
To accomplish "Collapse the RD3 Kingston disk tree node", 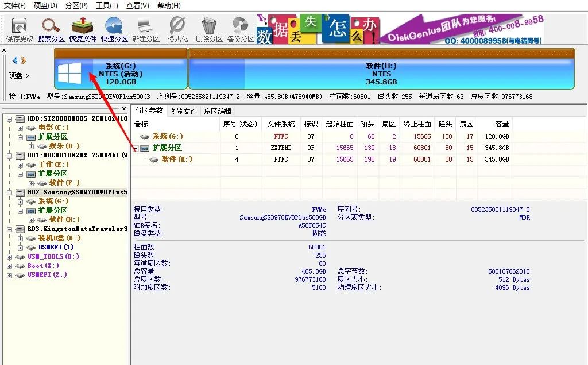I will (9, 229).
